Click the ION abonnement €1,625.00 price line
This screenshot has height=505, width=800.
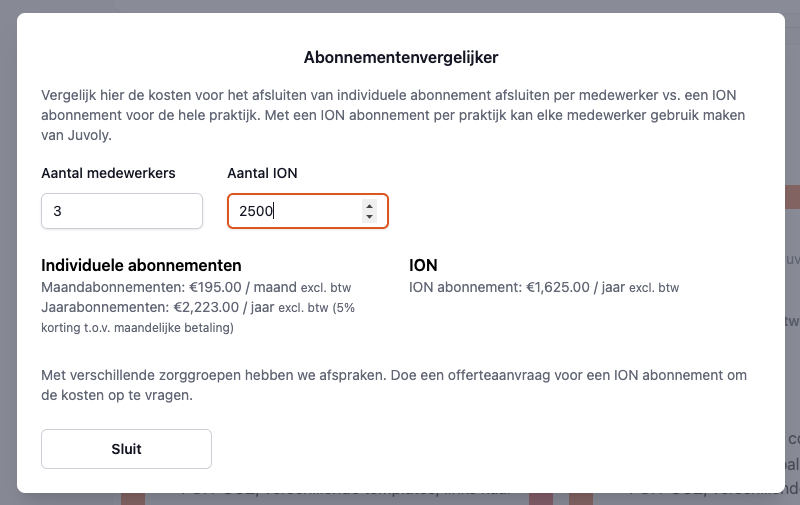tap(543, 287)
